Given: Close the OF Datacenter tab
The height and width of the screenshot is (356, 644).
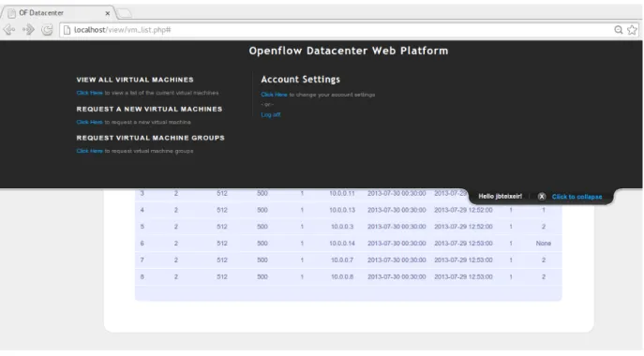Looking at the screenshot, I should 108,13.
